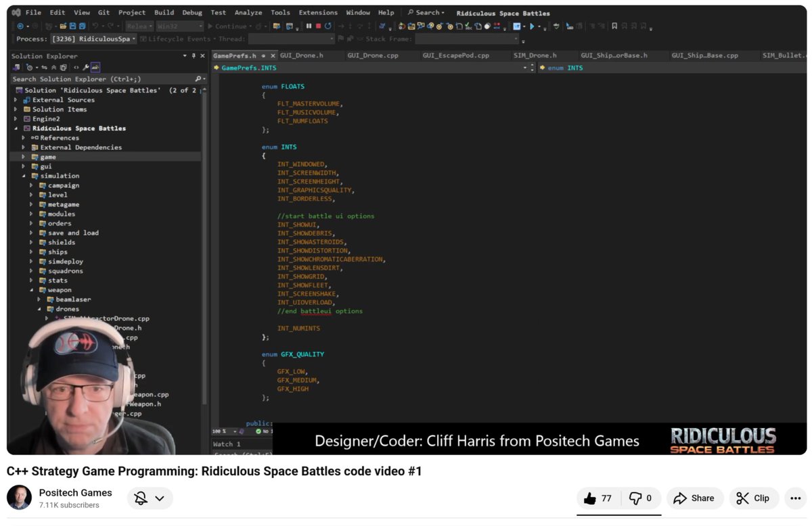The width and height of the screenshot is (812, 526).
Task: Click the View Code angle brackets icon
Action: pyautogui.click(x=76, y=67)
